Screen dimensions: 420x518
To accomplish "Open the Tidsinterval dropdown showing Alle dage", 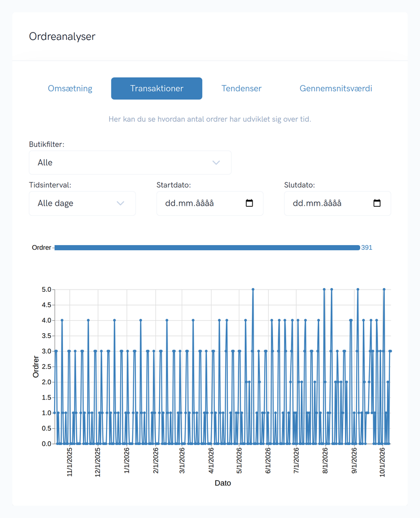I will click(x=82, y=204).
